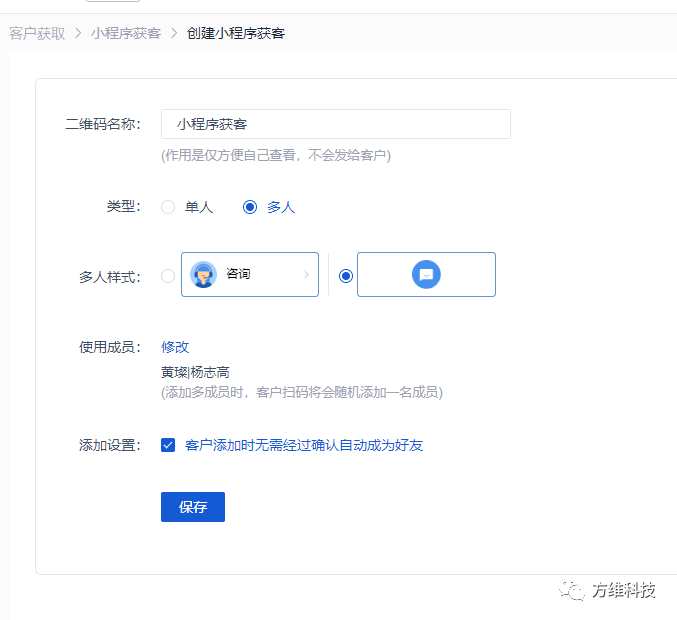The height and width of the screenshot is (620, 677).
Task: Select the 单人 radio option
Action: pyautogui.click(x=168, y=207)
